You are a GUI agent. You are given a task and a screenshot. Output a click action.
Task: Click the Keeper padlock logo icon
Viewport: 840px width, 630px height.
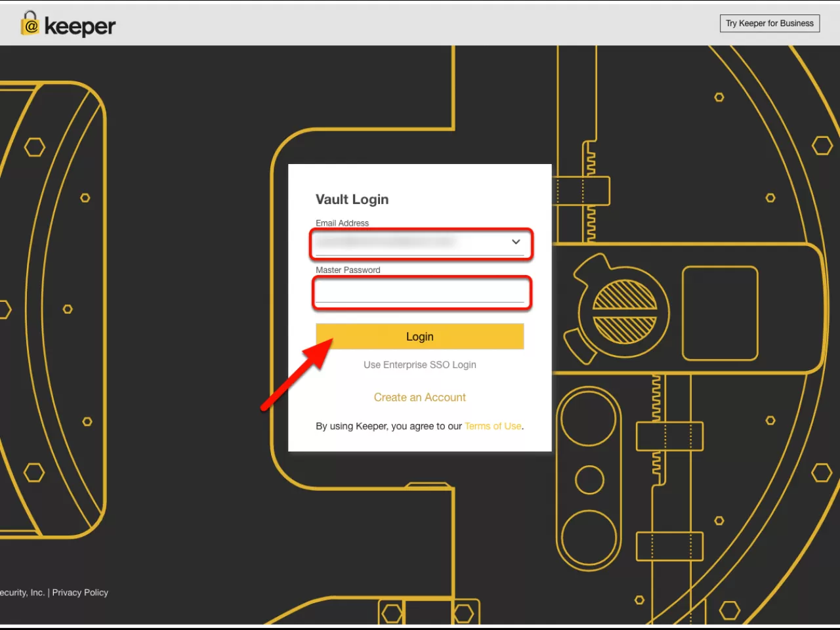(30, 23)
